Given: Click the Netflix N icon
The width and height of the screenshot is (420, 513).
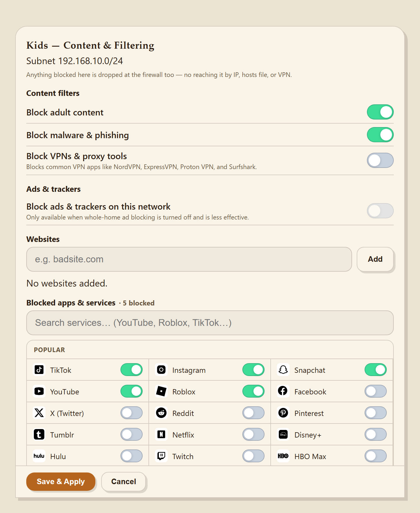Looking at the screenshot, I should click(161, 434).
